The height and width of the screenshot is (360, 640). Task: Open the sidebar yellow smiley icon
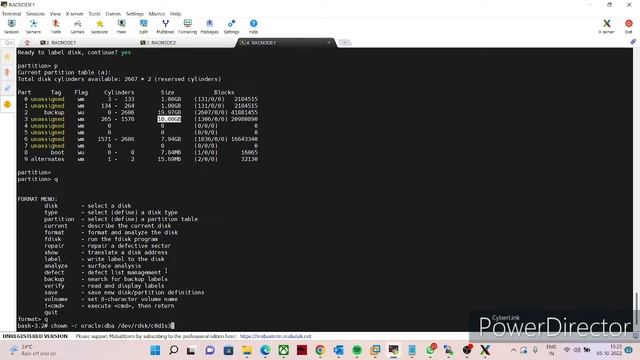pyautogui.click(x=7, y=104)
